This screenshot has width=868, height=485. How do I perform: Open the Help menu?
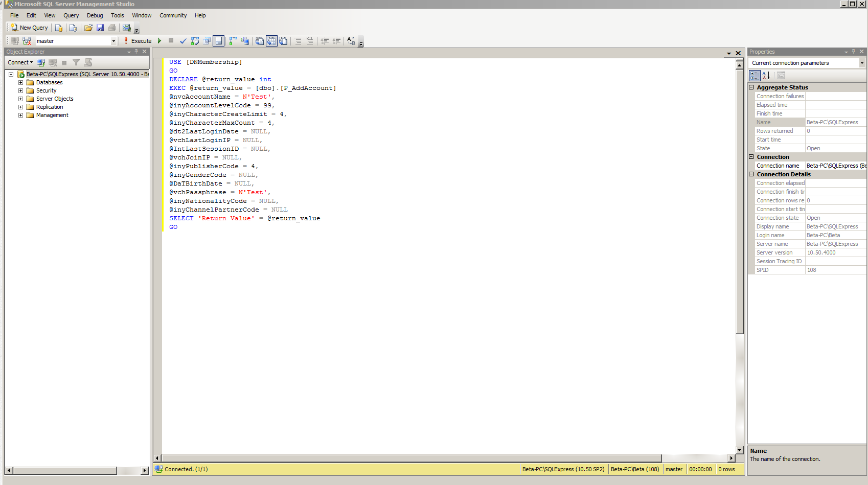click(200, 15)
